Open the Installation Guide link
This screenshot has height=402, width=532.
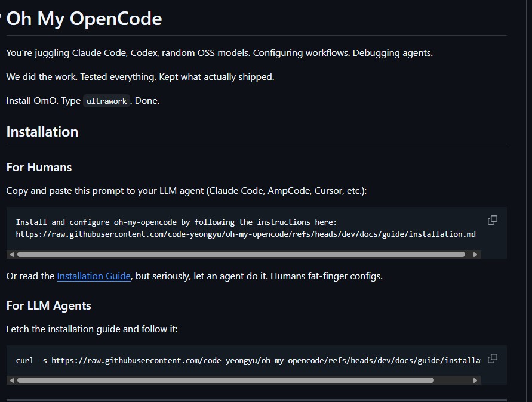coord(93,276)
